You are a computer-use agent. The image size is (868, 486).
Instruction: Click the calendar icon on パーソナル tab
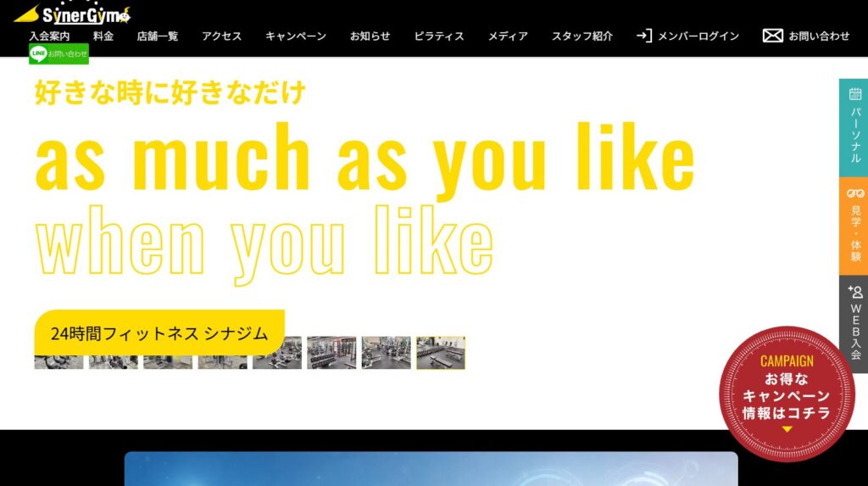(x=855, y=94)
